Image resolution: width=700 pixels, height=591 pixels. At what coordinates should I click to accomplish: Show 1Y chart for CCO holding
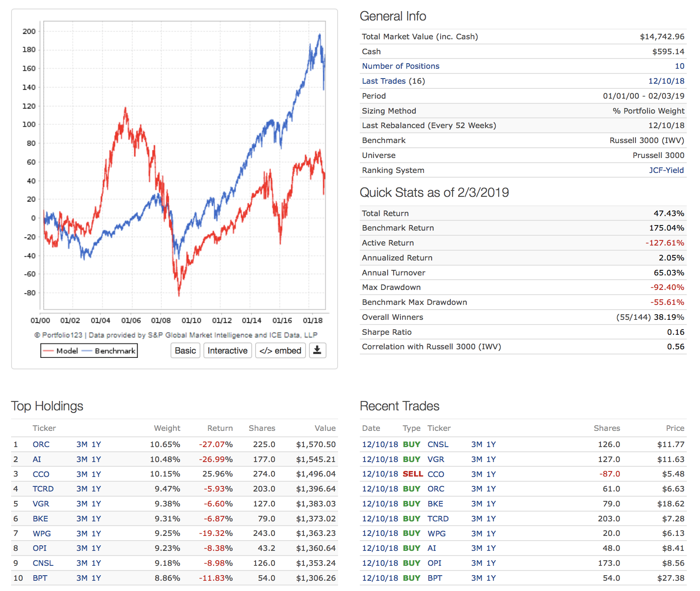pyautogui.click(x=96, y=474)
